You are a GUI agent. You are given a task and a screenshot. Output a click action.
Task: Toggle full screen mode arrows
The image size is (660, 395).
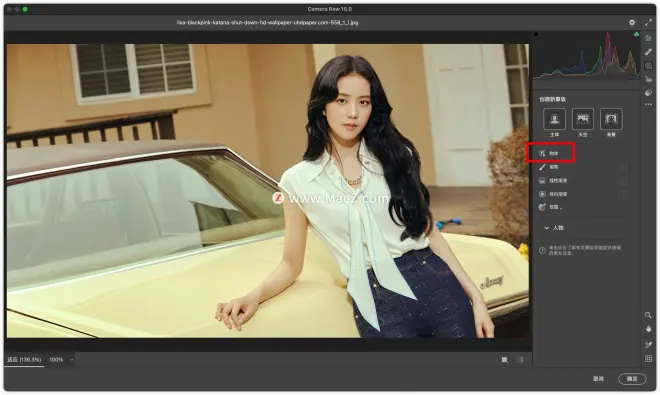tap(648, 22)
